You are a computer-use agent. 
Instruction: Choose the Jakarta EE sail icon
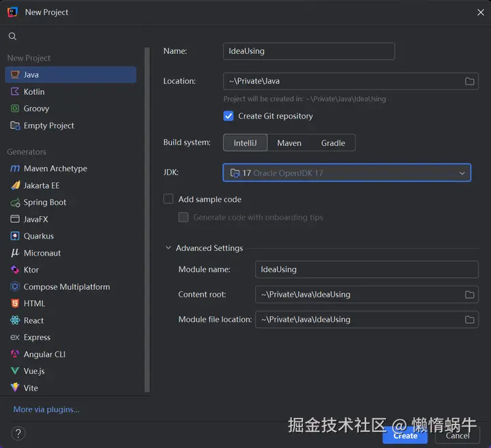tap(15, 185)
